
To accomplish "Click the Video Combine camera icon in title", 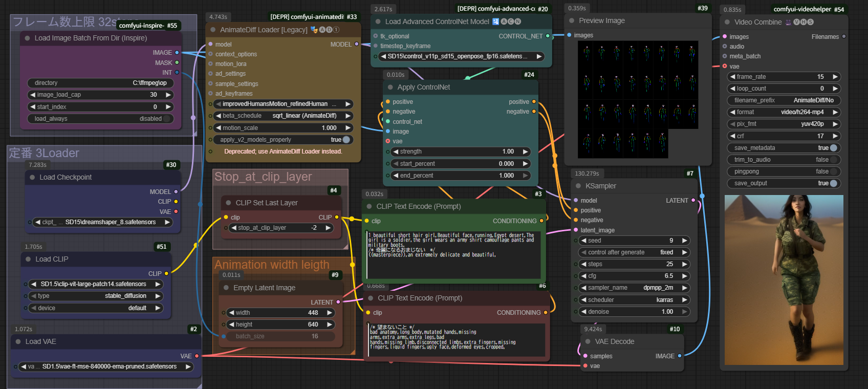I will pos(788,22).
